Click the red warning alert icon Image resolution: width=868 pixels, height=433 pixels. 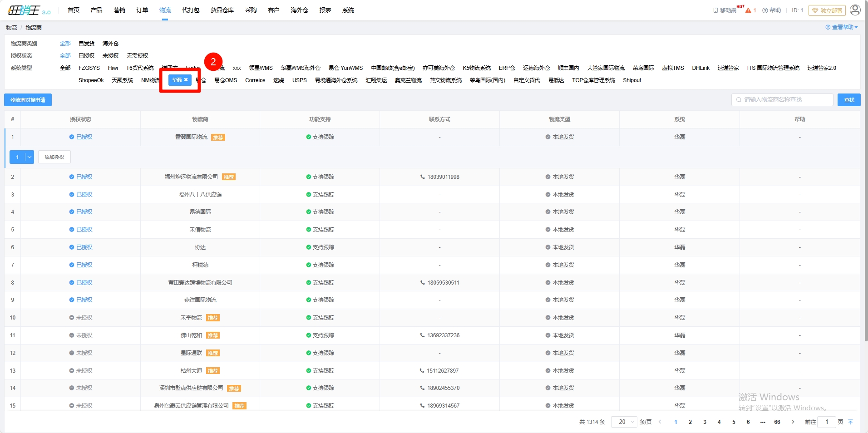[748, 10]
